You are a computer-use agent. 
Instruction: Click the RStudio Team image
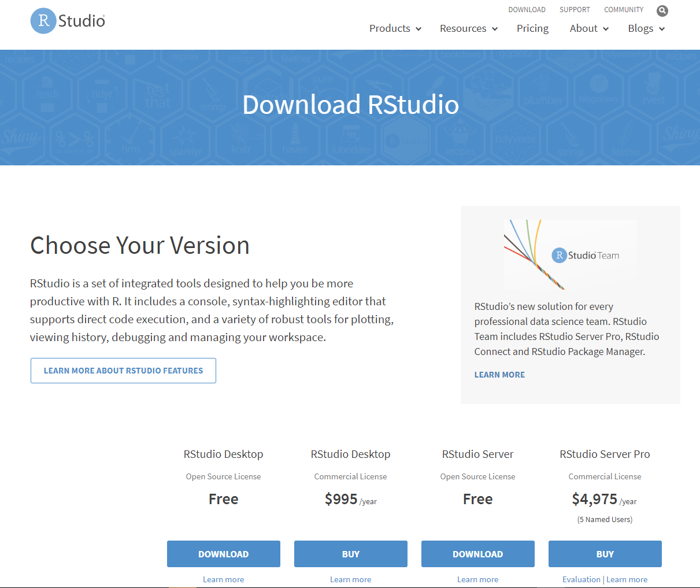571,254
